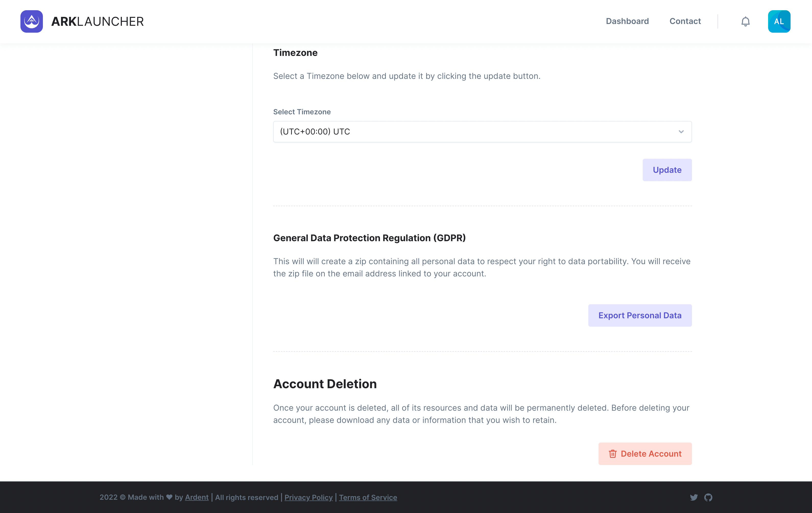Open the GitHub icon in footer
This screenshot has height=513, width=812.
708,497
